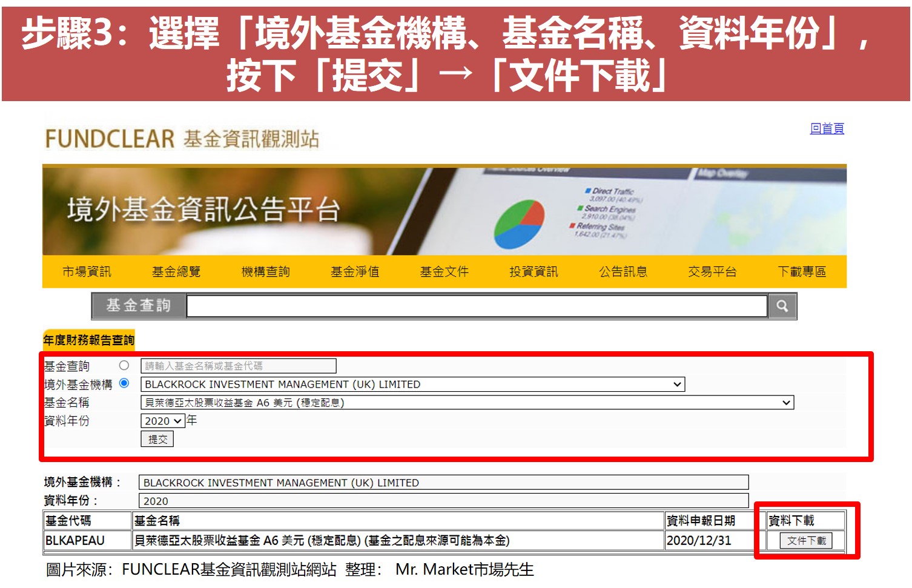This screenshot has width=912, height=588.
Task: Click the BLKAPEAU fund code cell
Action: pos(88,541)
